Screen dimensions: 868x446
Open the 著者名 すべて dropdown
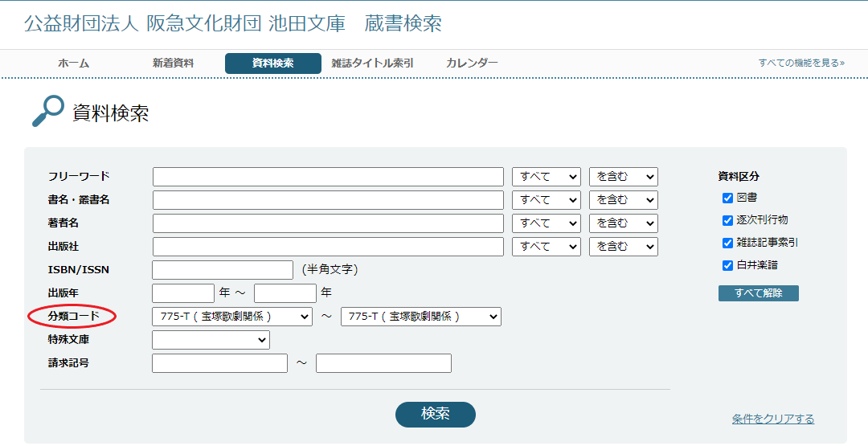[547, 223]
